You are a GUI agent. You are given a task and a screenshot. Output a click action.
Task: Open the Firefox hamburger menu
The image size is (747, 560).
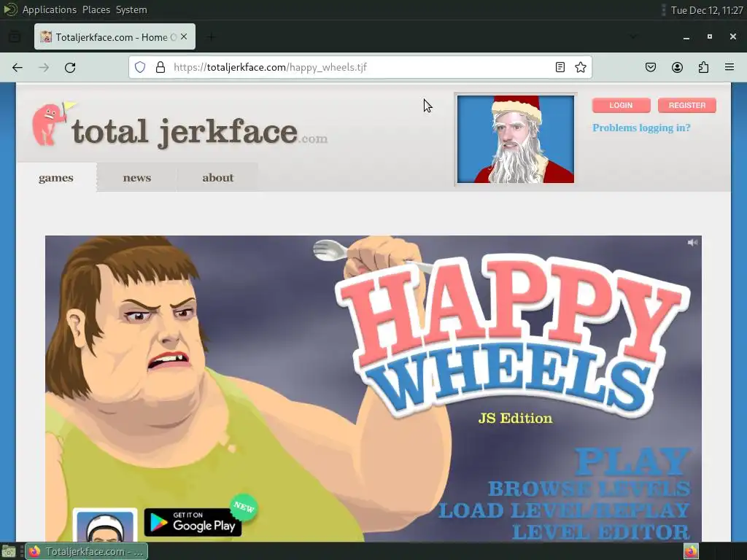click(x=729, y=67)
